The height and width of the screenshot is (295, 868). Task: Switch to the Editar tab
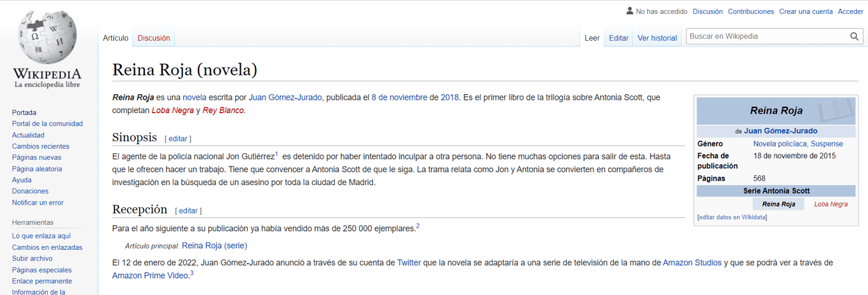pyautogui.click(x=618, y=38)
